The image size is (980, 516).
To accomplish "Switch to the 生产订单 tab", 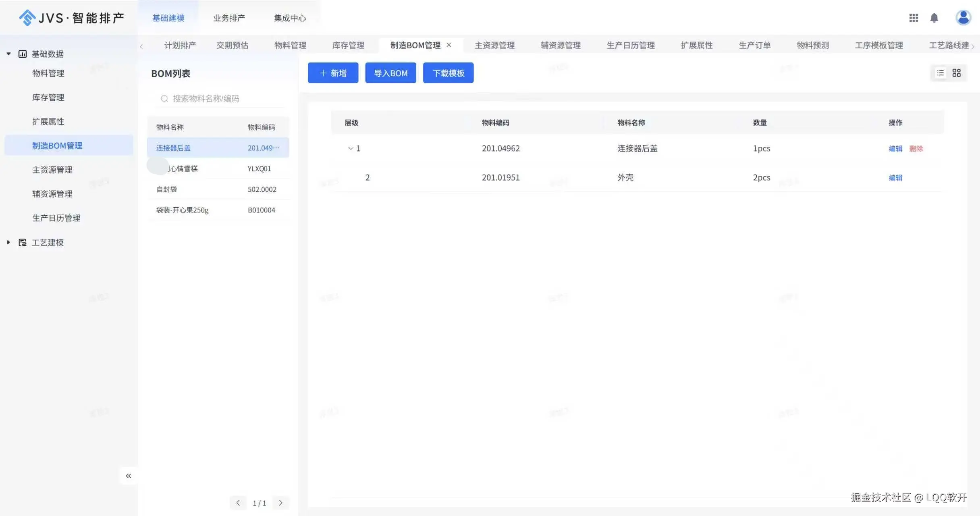I will click(755, 45).
